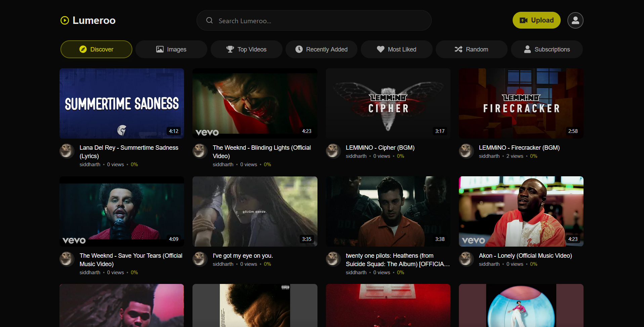Click "2 views" under Firecracker
This screenshot has height=327, width=644.
(515, 156)
